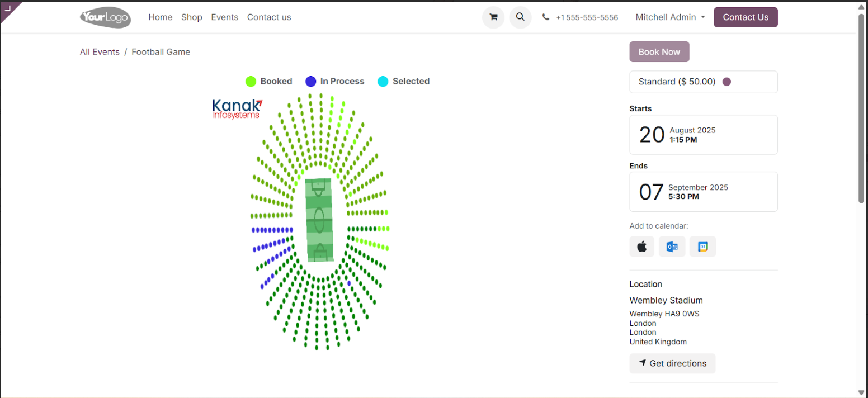Click the purple Standard ticket color dot
The image size is (868, 398).
(727, 82)
